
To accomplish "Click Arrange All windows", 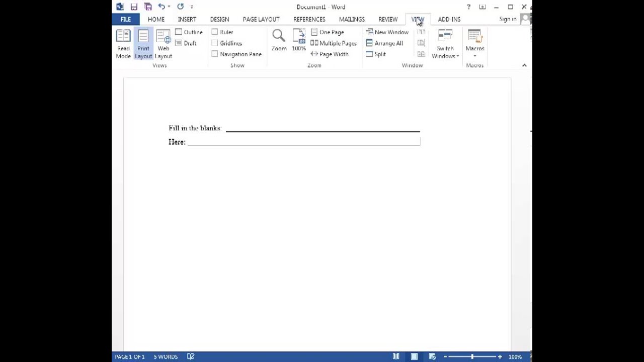I will coord(384,43).
